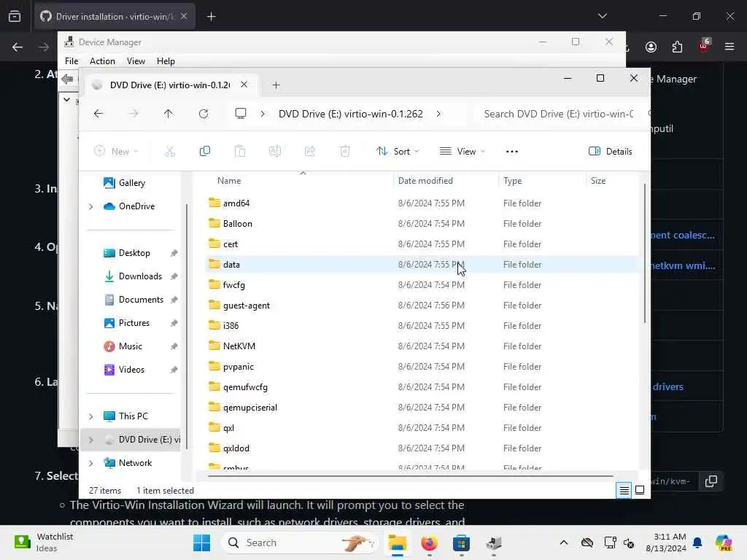Expand breadcrumb chevron after DVD Drive path
The width and height of the screenshot is (747, 560).
438,114
